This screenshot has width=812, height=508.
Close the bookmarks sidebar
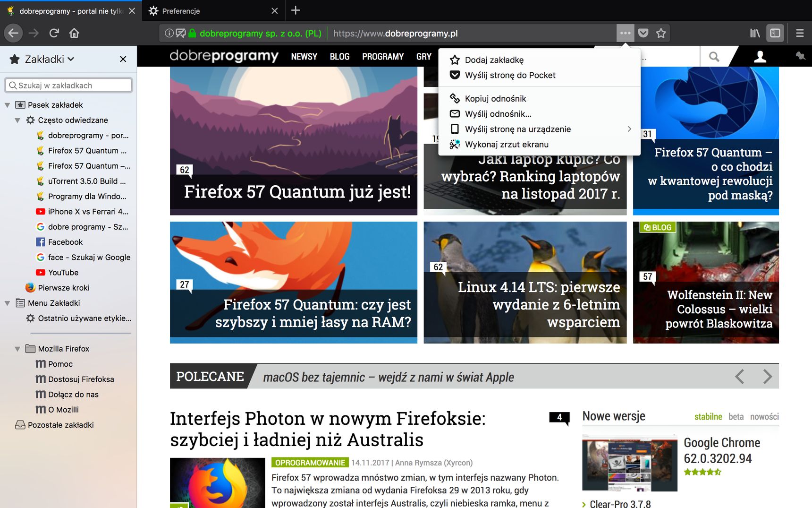pos(123,59)
